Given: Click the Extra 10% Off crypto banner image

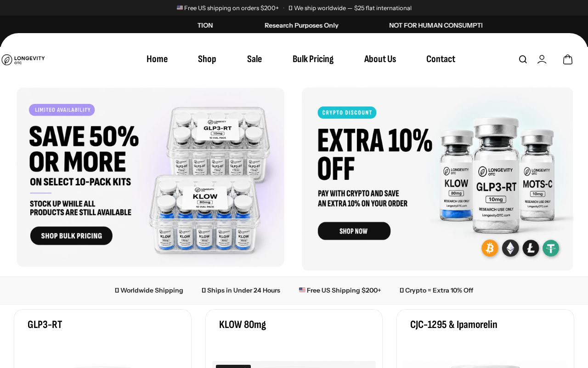Looking at the screenshot, I should coord(437,179).
